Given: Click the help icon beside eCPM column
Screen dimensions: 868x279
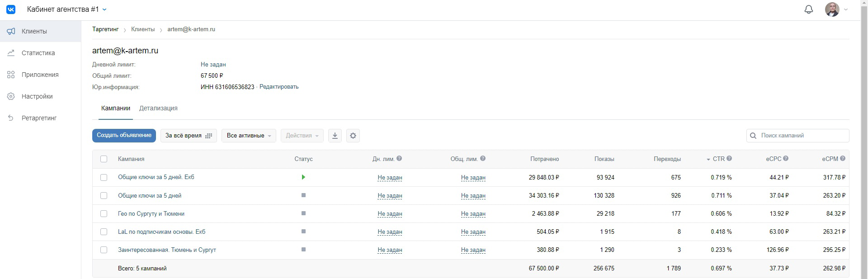Looking at the screenshot, I should click(x=843, y=159).
